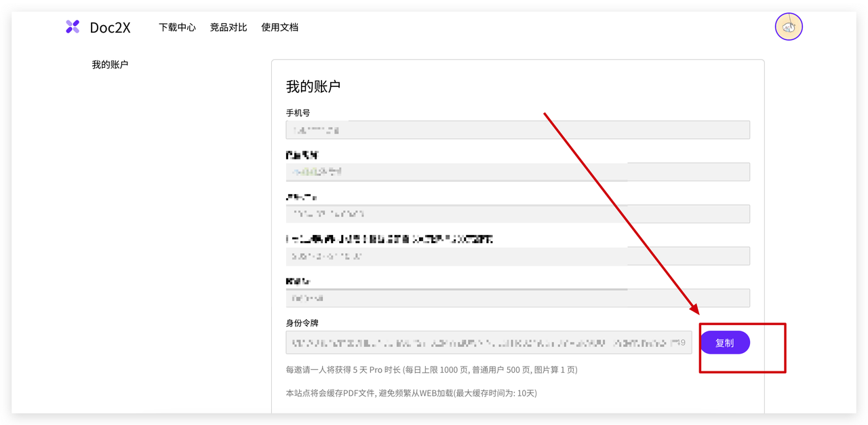This screenshot has width=868, height=425.
Task: Open the 下载中心 menu item
Action: 177,27
